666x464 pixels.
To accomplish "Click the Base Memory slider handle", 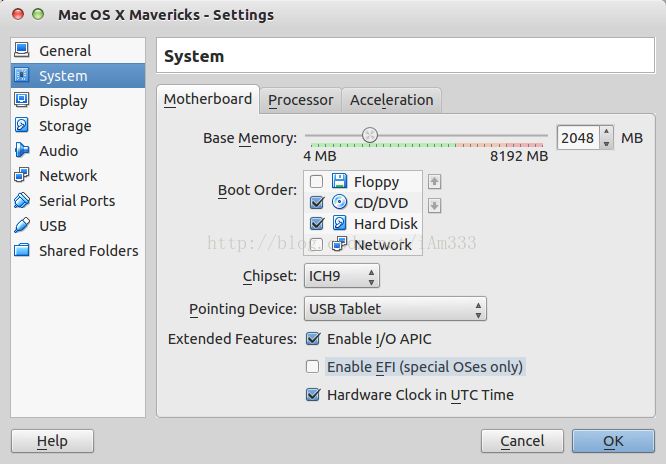I will [370, 135].
